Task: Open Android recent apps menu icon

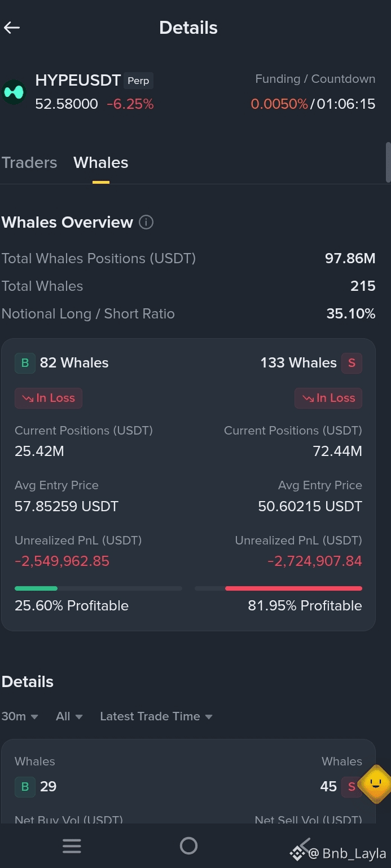Action: 72,845
